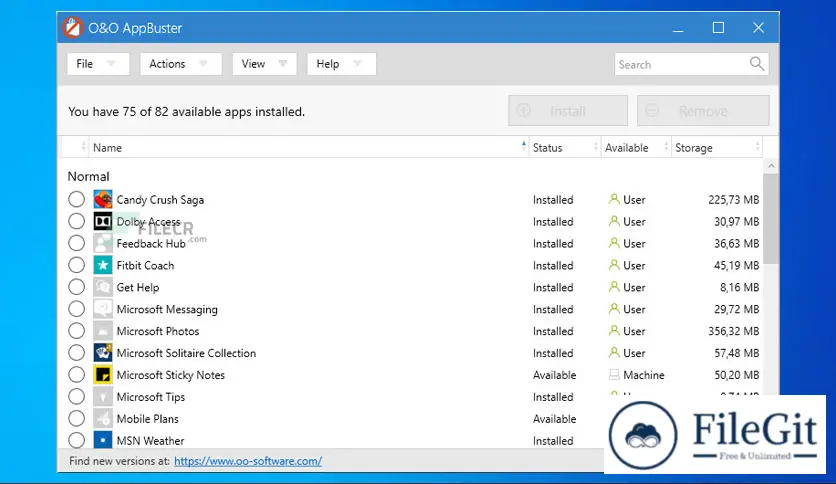Select the Microsoft Messaging radio button
The width and height of the screenshot is (836, 484).
click(76, 309)
